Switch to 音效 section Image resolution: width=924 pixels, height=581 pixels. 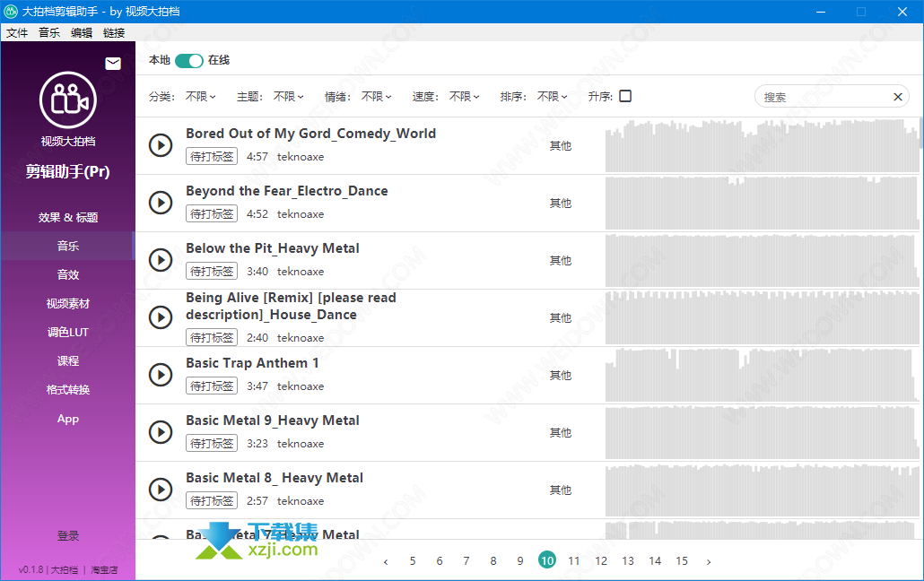click(68, 274)
